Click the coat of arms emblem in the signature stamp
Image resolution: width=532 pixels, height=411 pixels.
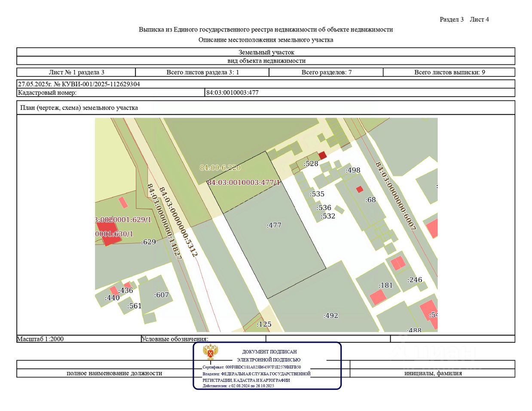(x=211, y=352)
